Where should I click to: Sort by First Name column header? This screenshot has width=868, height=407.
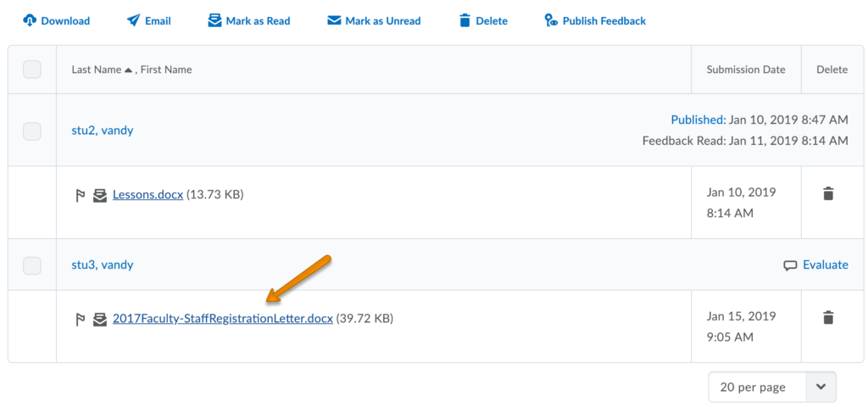click(166, 70)
